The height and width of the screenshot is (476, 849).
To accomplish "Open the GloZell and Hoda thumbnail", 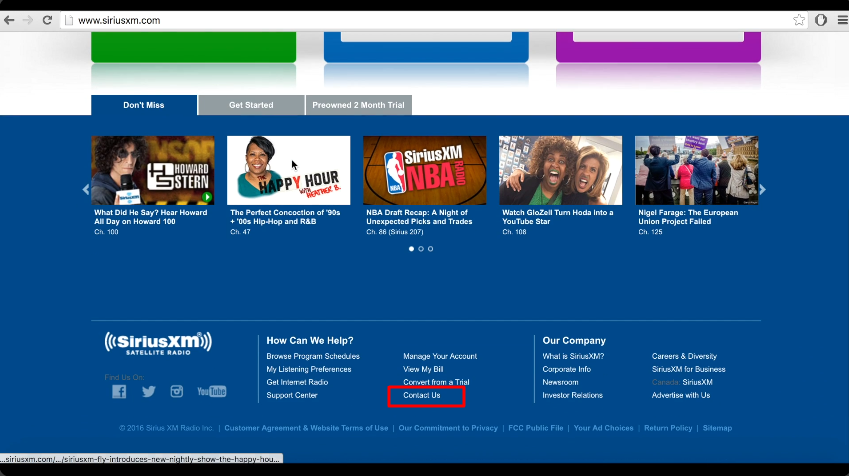I will (x=560, y=170).
